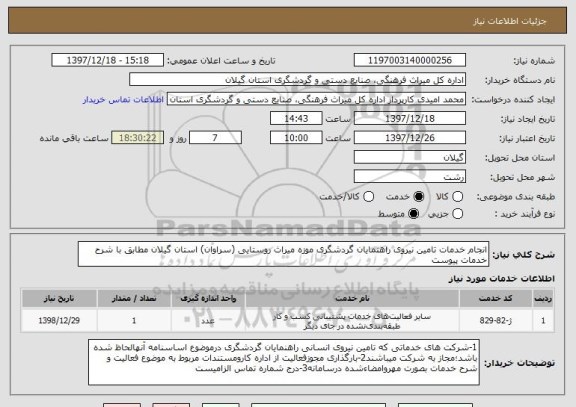Click the announcement date field 1397/12/18 - 15:18
Screen dimensions: 576x407
coord(108,60)
